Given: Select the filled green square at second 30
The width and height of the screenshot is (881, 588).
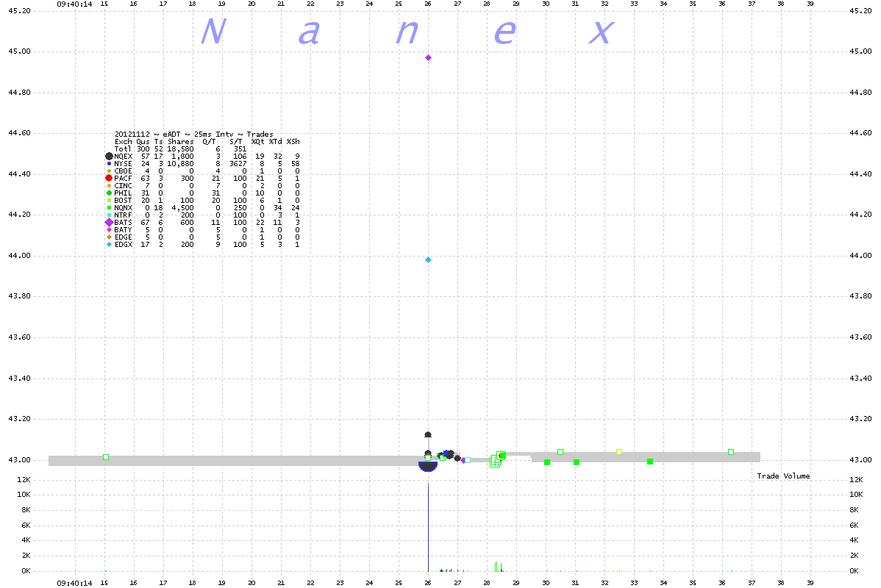Looking at the screenshot, I should (x=547, y=462).
